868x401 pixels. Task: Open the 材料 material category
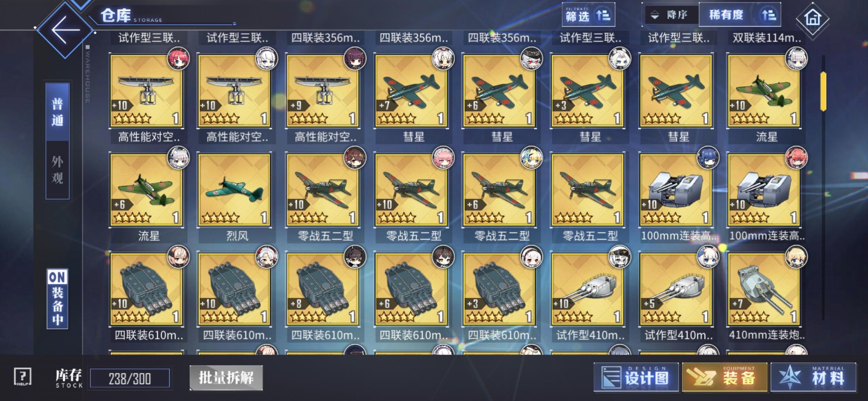click(x=813, y=377)
